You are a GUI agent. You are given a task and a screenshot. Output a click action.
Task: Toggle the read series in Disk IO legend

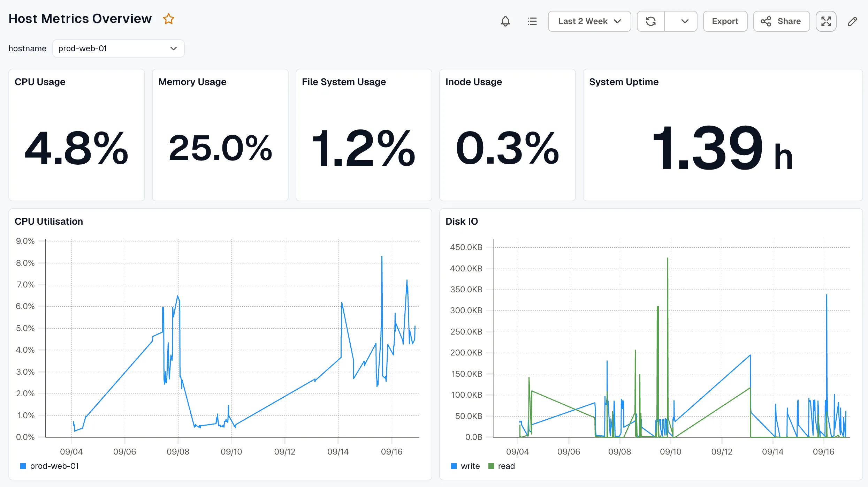coord(502,466)
